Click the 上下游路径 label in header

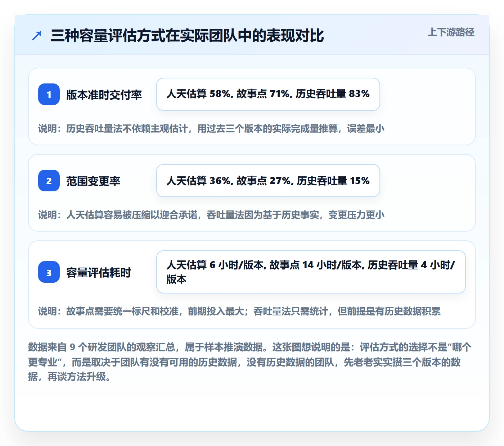(451, 32)
